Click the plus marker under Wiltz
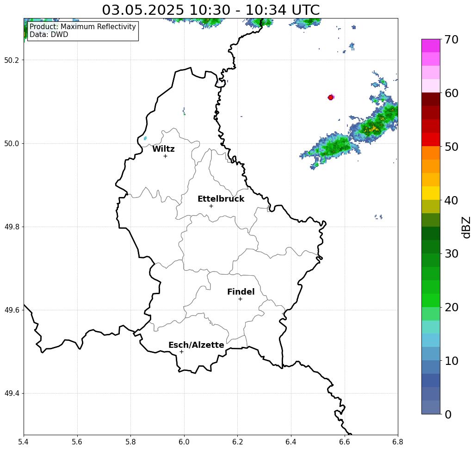 tap(165, 156)
